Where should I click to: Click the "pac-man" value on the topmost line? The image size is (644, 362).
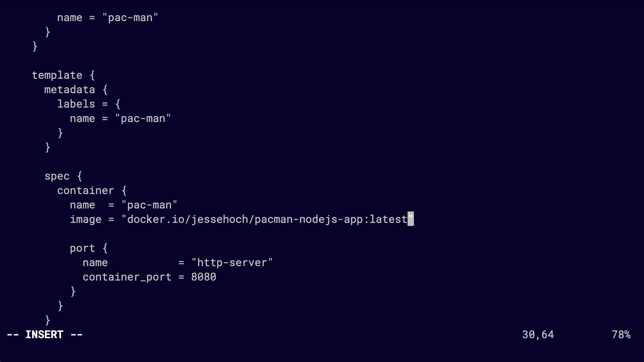click(130, 18)
